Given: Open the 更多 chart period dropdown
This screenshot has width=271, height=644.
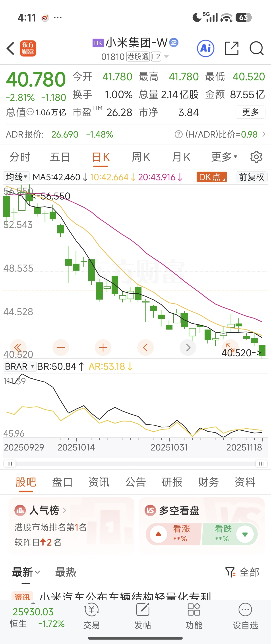Looking at the screenshot, I should coord(224,157).
